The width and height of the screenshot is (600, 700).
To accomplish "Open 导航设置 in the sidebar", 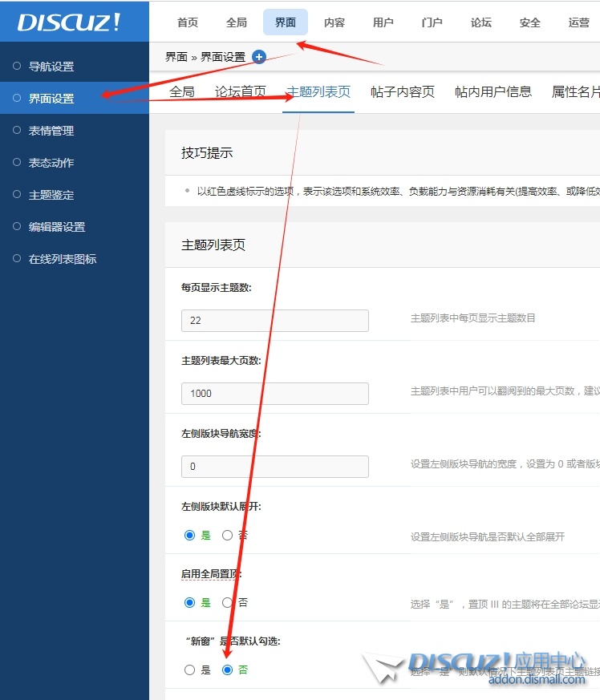I will (51, 67).
